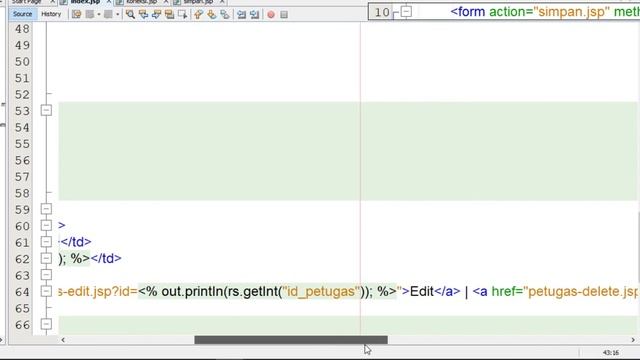This screenshot has height=360, width=640.
Task: Click "simpan.jsp" action value in split pane
Action: (571, 12)
